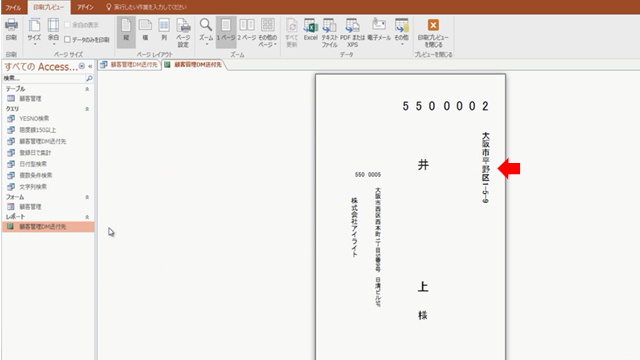Open the ズーム magnifier dropdown
The image size is (640, 360).
[x=206, y=32]
